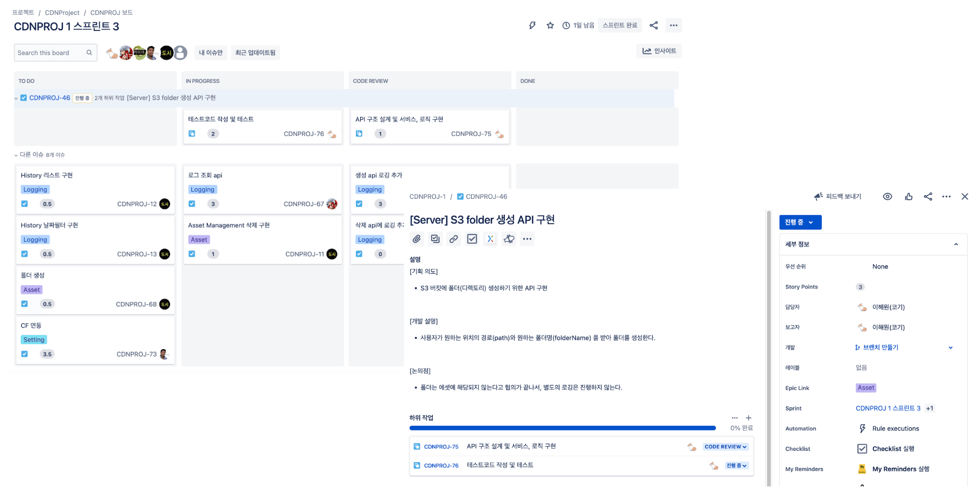Collapse the CDNPROJ-46 swimlane

[16, 98]
